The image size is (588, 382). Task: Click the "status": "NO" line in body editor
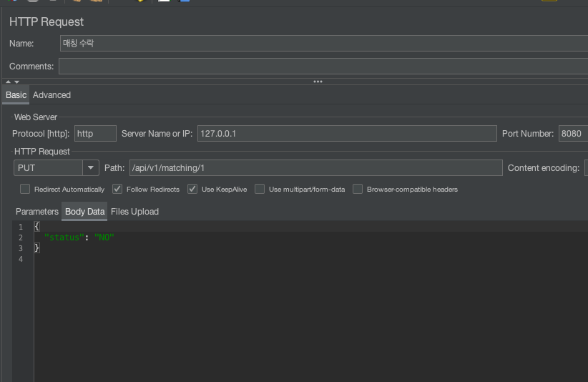point(79,237)
